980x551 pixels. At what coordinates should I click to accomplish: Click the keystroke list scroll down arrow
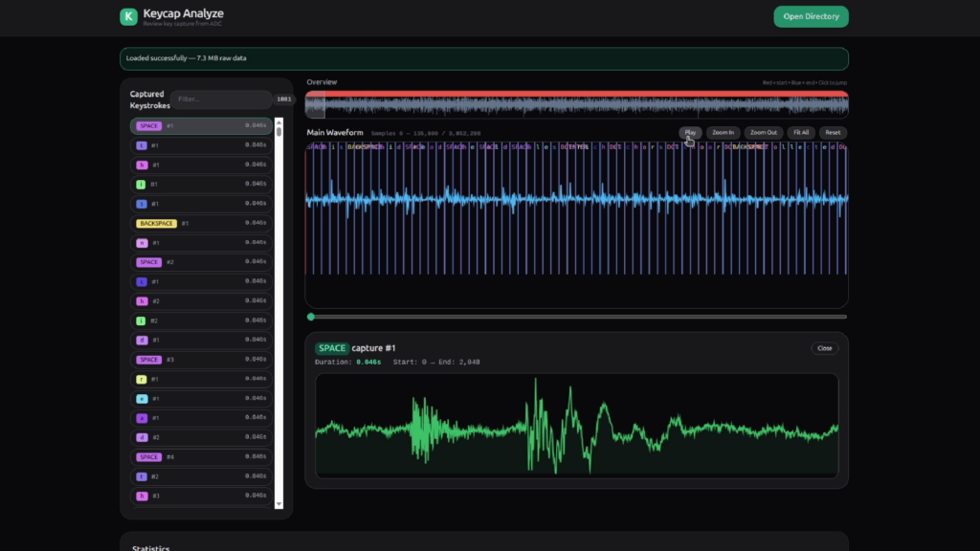click(x=278, y=504)
